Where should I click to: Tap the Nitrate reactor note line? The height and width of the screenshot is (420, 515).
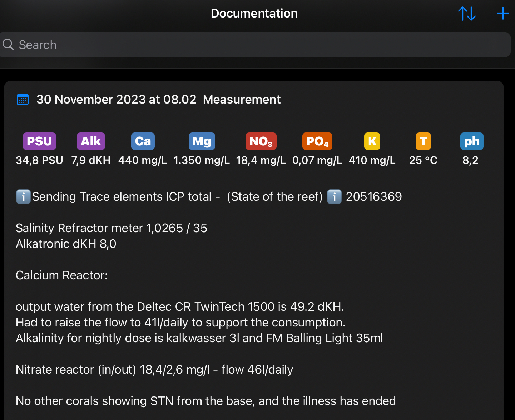(154, 370)
